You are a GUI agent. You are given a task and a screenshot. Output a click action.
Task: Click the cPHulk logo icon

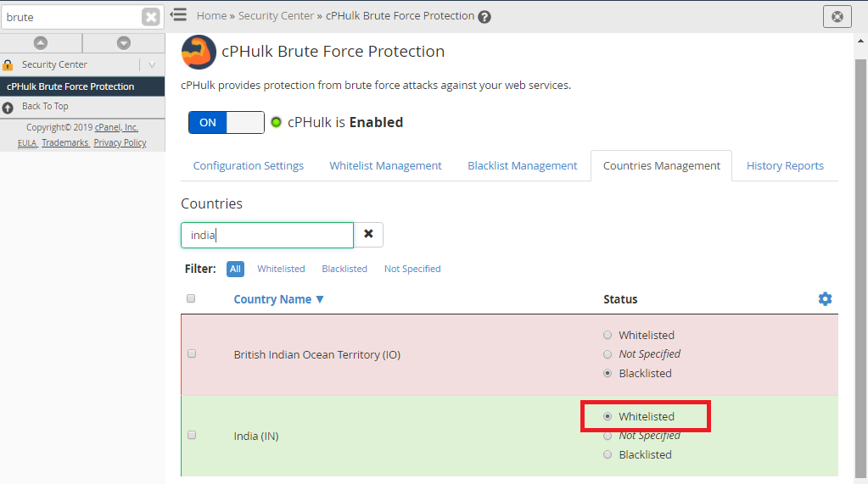(x=199, y=52)
